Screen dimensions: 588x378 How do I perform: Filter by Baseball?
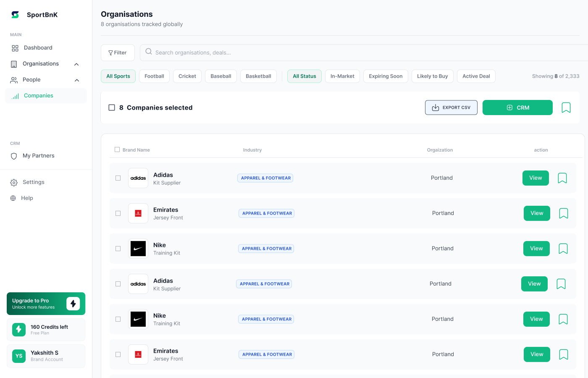pos(221,76)
